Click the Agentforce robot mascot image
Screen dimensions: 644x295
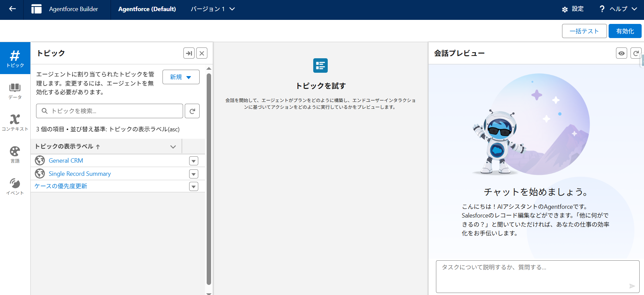[x=500, y=141]
